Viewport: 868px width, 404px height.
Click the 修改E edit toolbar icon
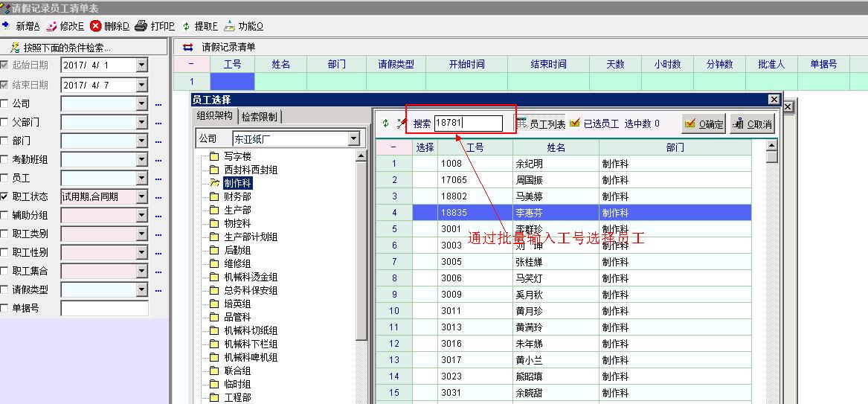[51, 26]
